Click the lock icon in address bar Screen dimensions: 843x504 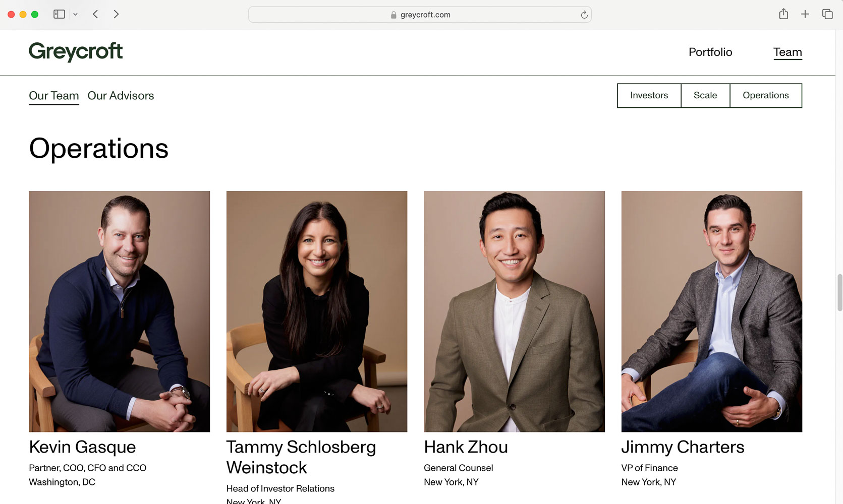(394, 15)
